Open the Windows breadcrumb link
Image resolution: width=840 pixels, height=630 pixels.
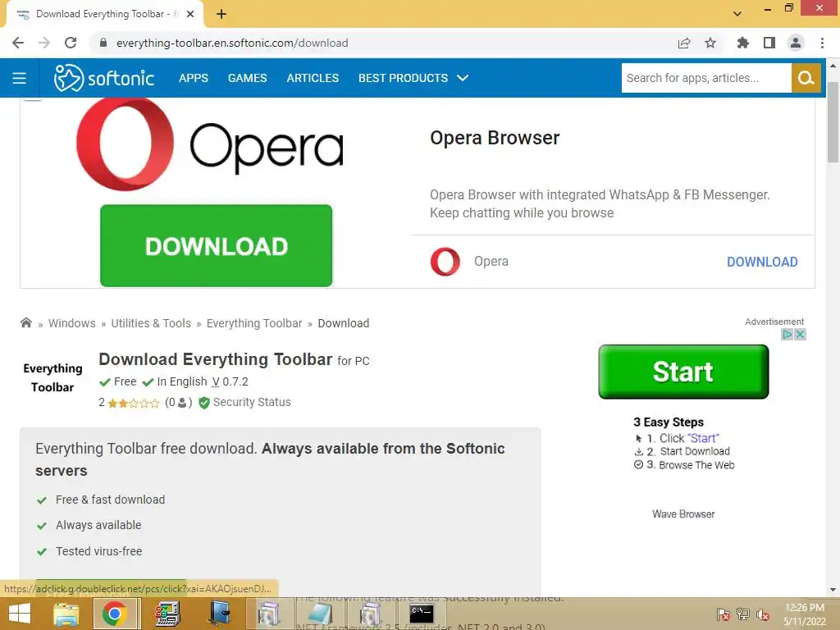[72, 323]
